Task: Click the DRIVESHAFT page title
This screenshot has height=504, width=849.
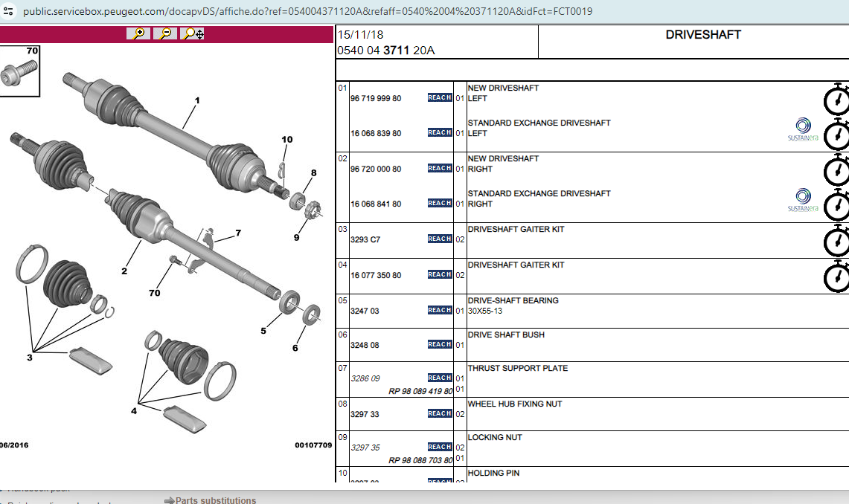Action: [703, 35]
